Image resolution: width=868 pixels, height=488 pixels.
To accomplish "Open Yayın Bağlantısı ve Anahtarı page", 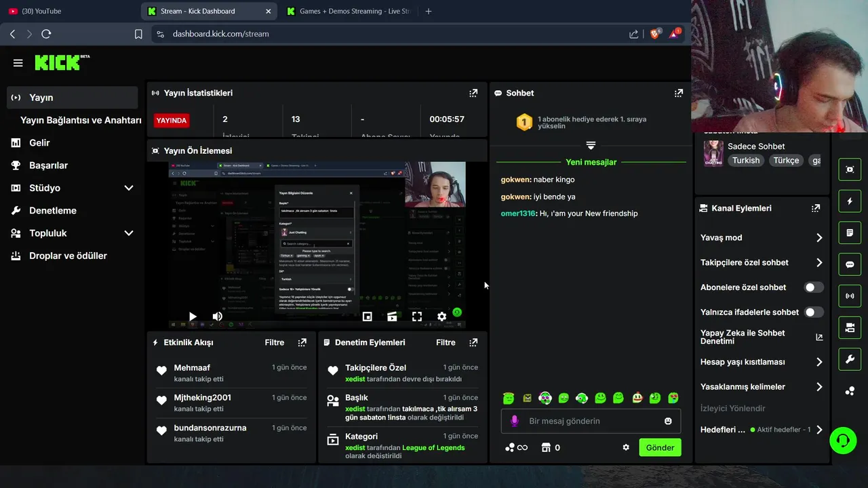I will pyautogui.click(x=81, y=120).
